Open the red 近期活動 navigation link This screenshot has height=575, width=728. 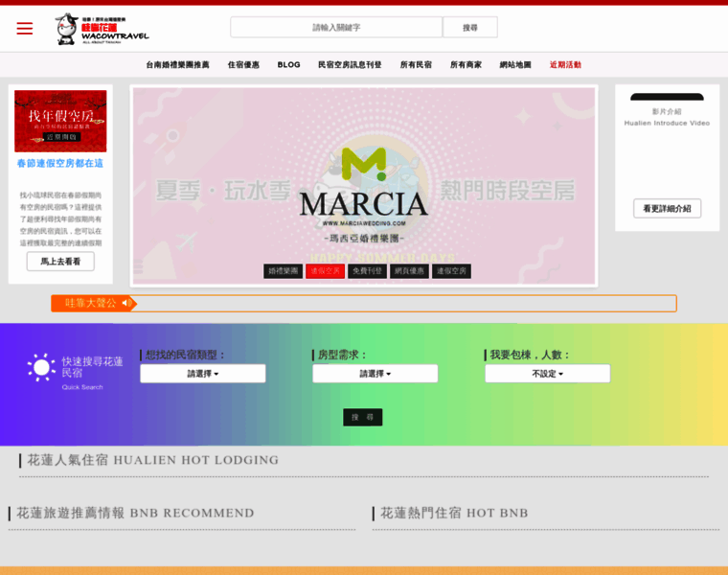tap(565, 65)
